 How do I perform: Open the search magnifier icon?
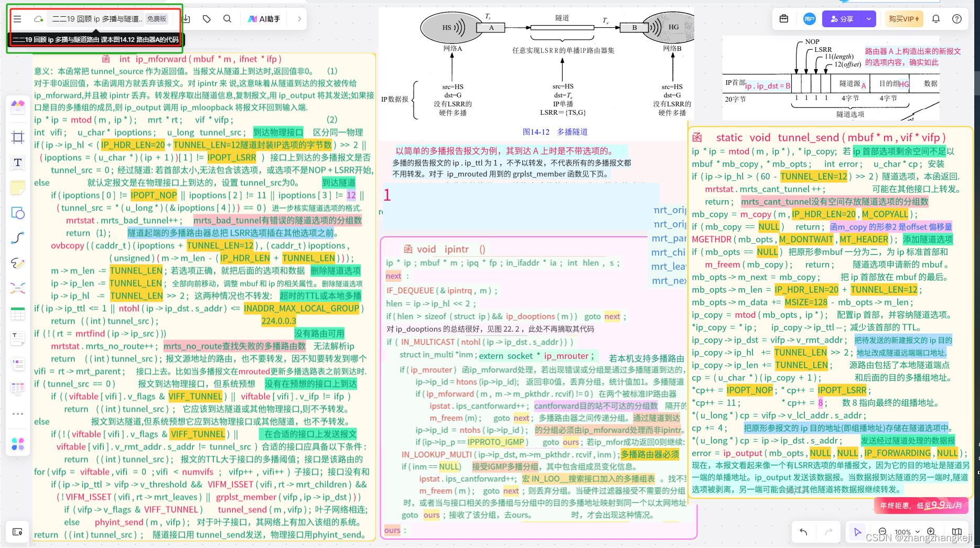227,19
